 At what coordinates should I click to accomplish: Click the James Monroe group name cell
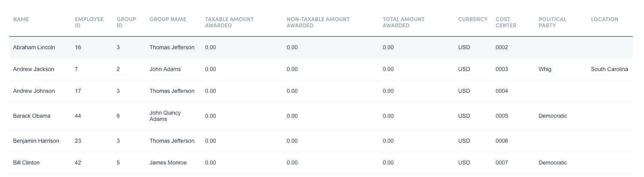[168, 163]
